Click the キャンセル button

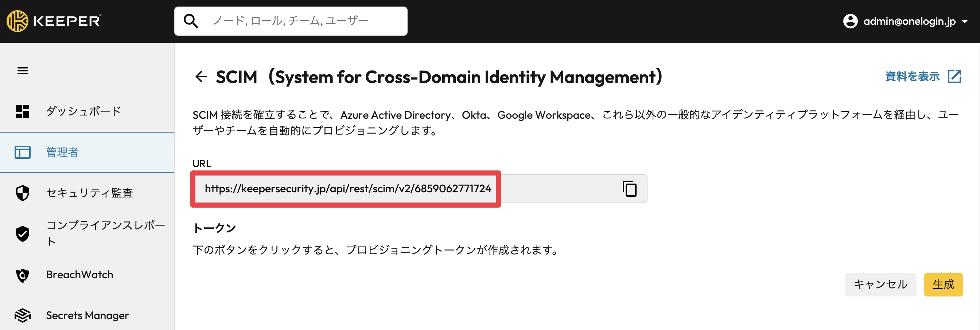tap(880, 284)
